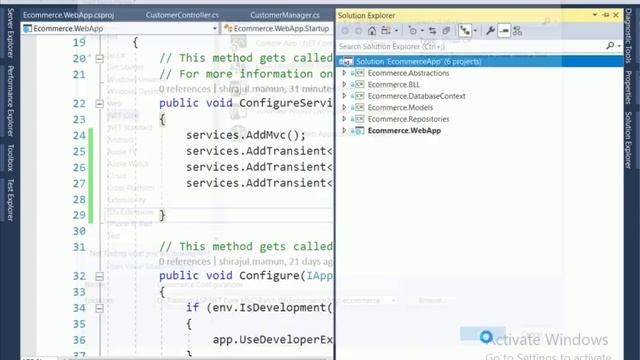This screenshot has width=640, height=360.
Task: Click the Solutions and Folders view switch icon
Action: [385, 31]
